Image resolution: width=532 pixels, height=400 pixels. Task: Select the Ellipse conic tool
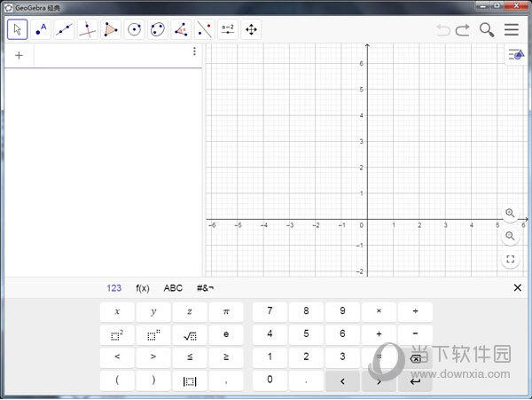(158, 29)
